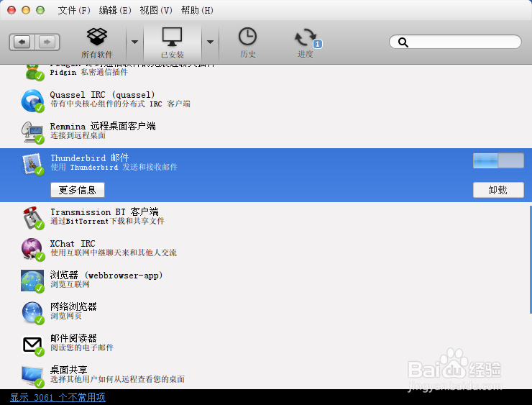The width and height of the screenshot is (532, 405).
Task: Click the 显示 3061 个不常用项 link
Action: point(58,397)
